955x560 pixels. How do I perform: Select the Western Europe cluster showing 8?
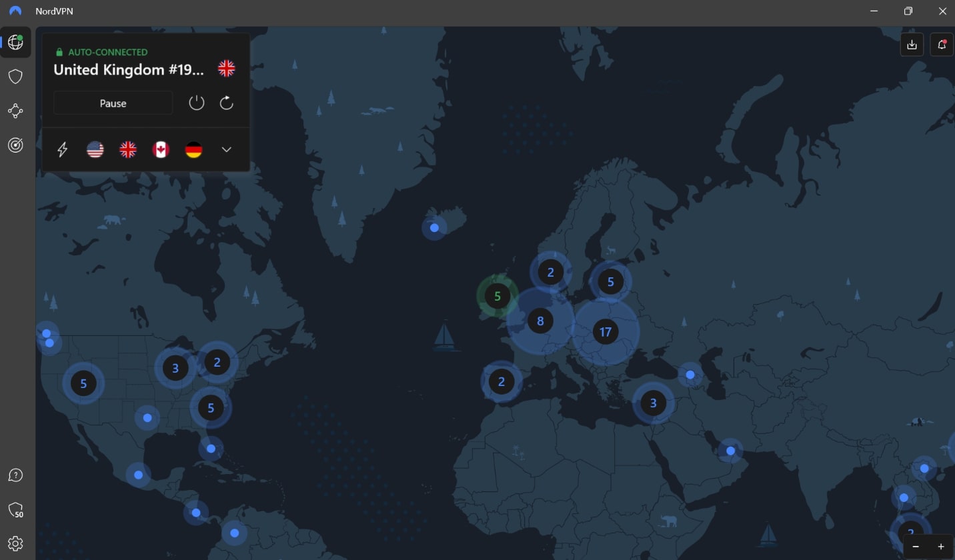click(x=540, y=321)
